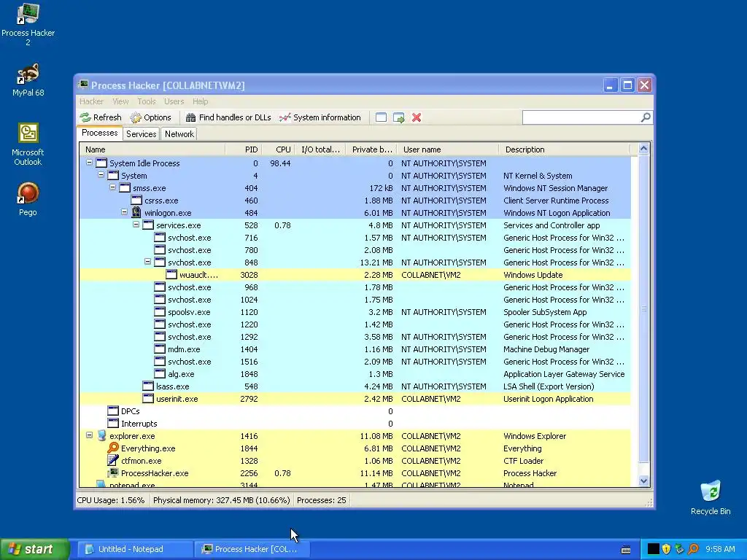
Task: Sort by the User name column
Action: (448, 149)
